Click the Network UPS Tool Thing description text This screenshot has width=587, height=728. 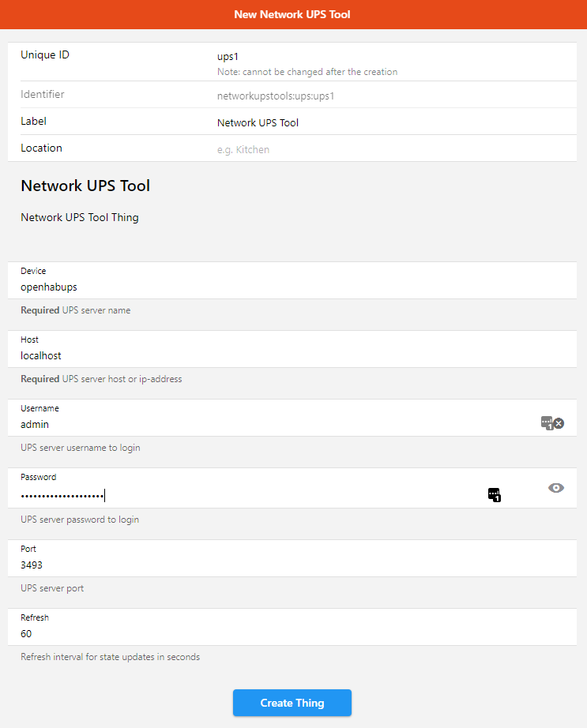[80, 217]
